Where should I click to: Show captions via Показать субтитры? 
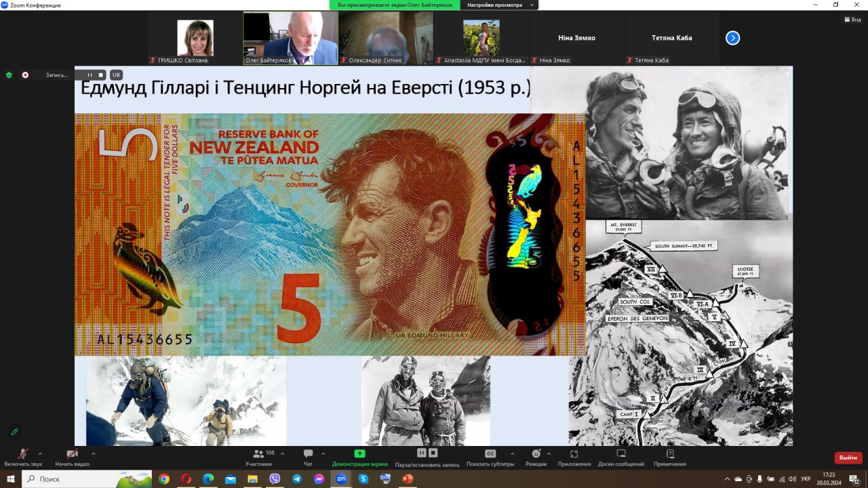[490, 453]
